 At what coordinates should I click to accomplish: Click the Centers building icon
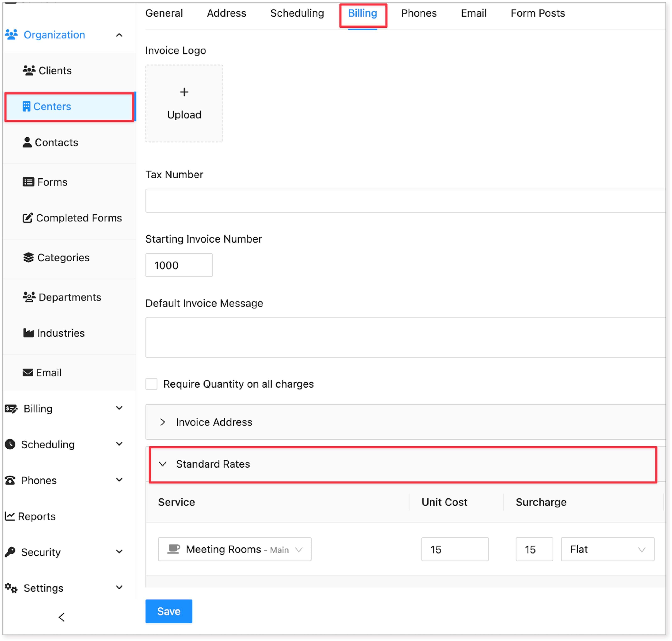(26, 107)
